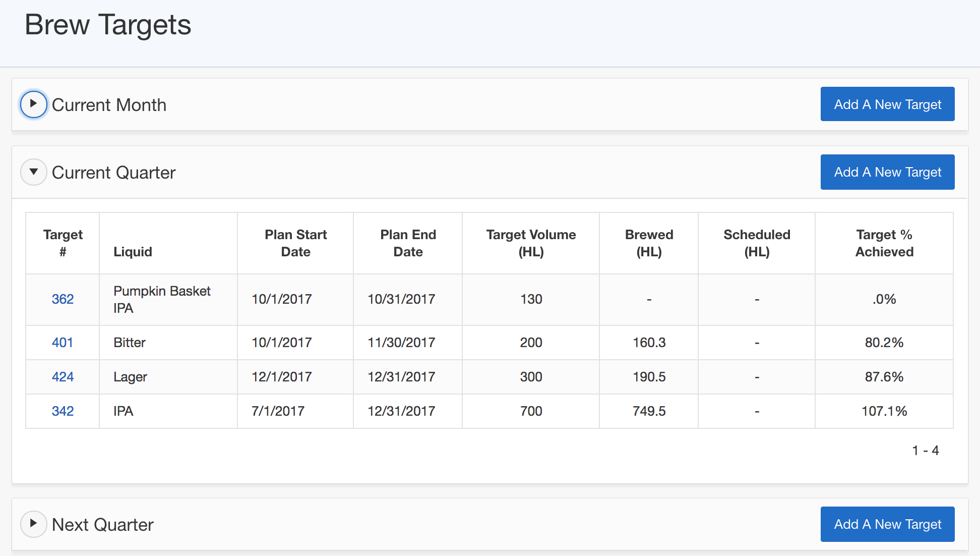Click the Target % Achieved column header
Viewport: 980px width, 556px height.
[884, 243]
